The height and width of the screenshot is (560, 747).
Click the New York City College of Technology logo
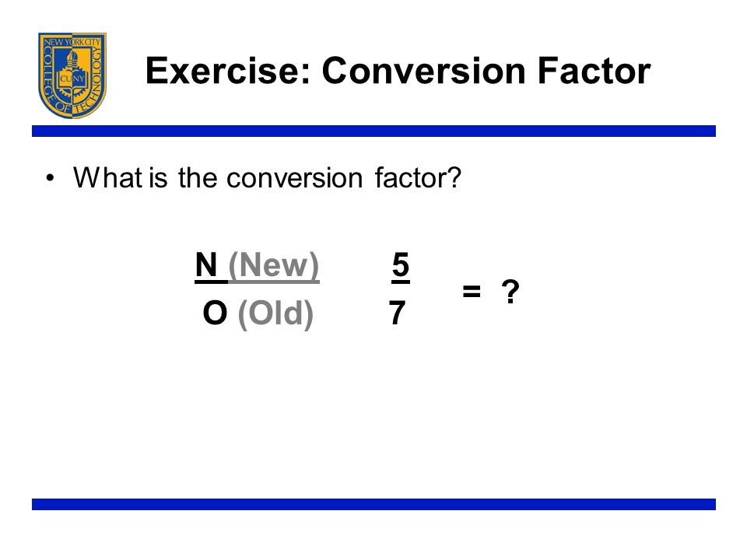click(x=72, y=75)
